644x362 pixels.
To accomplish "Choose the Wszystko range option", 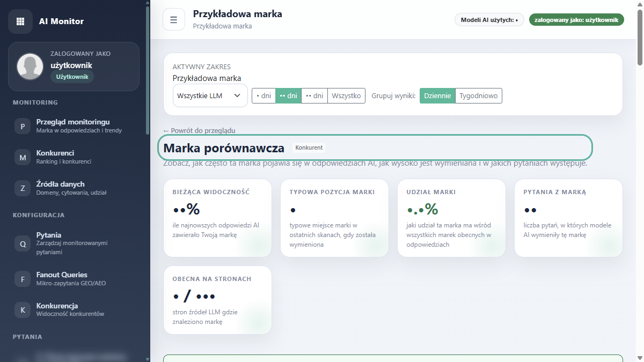I will click(346, 96).
